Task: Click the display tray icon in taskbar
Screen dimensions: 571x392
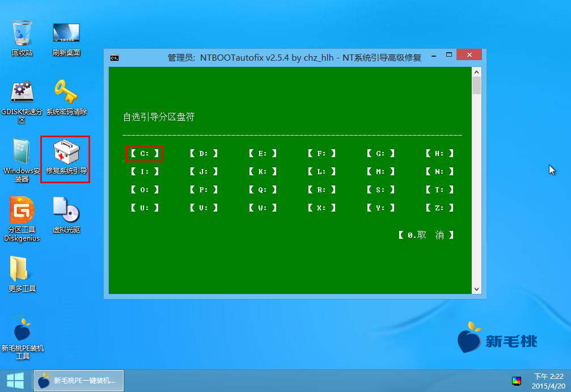Action: (x=517, y=381)
